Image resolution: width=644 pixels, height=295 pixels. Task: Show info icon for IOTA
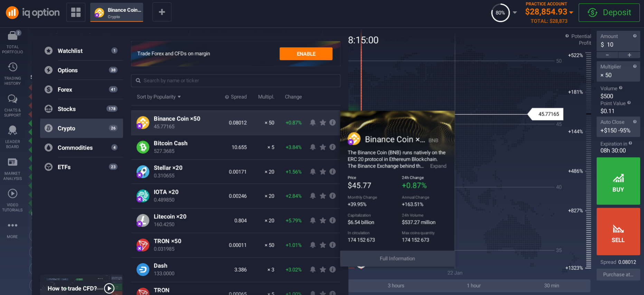click(332, 196)
